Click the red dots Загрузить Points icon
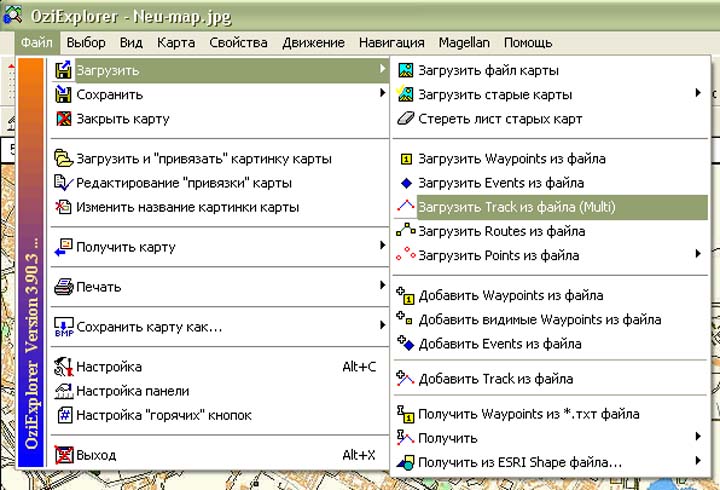The image size is (720, 490). pyautogui.click(x=405, y=254)
